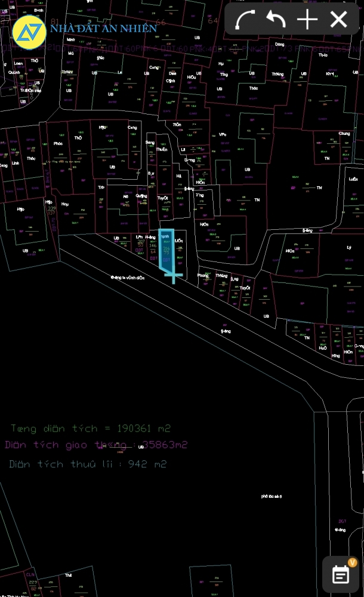Tap the DGT road label at lower right

(342, 521)
